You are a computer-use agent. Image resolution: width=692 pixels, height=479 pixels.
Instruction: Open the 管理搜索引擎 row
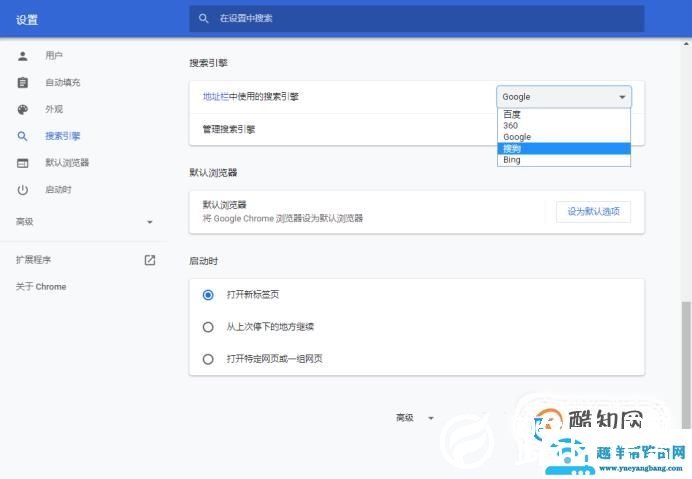point(417,130)
